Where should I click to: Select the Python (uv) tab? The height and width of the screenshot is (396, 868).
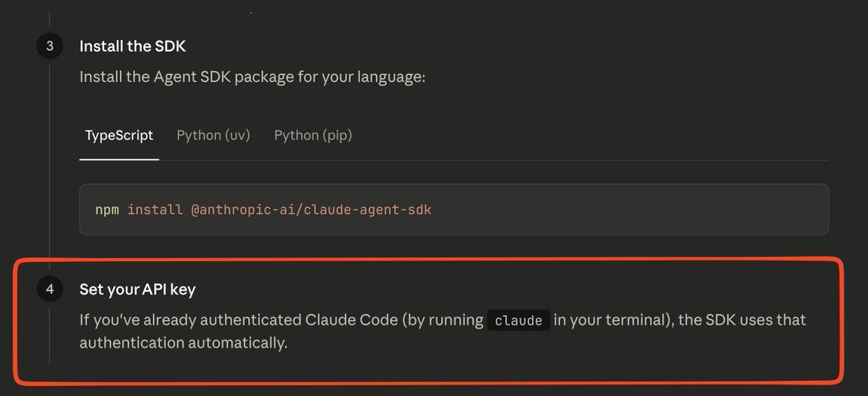[x=213, y=135]
